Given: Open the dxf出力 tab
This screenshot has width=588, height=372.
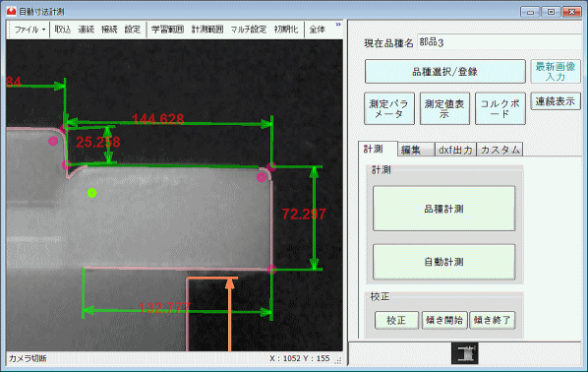Looking at the screenshot, I should pyautogui.click(x=455, y=150).
